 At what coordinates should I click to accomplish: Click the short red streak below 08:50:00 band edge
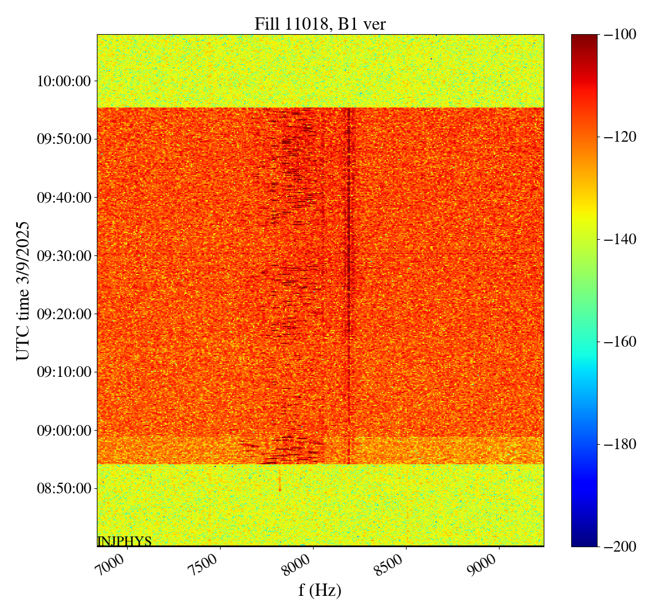[279, 482]
